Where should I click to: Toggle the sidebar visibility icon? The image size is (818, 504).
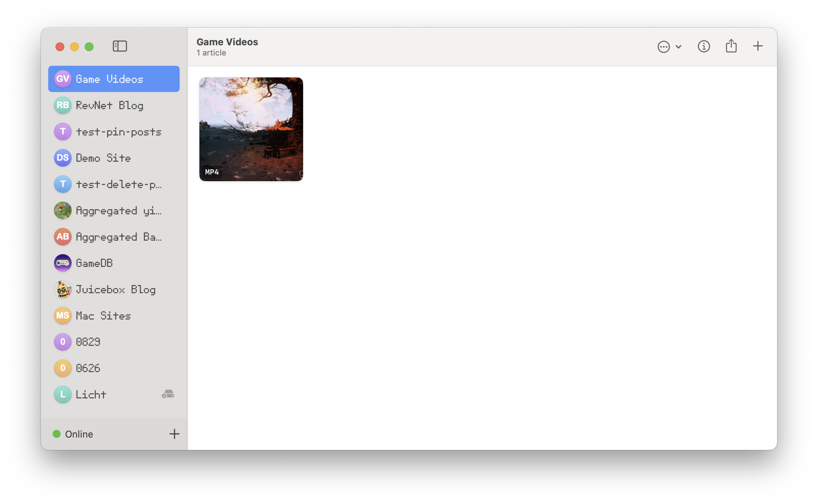[x=120, y=46]
